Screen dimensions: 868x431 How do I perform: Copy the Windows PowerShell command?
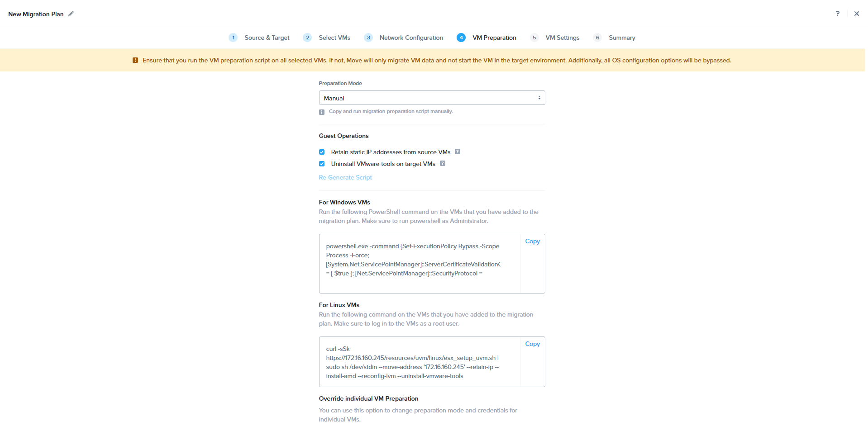(x=532, y=242)
